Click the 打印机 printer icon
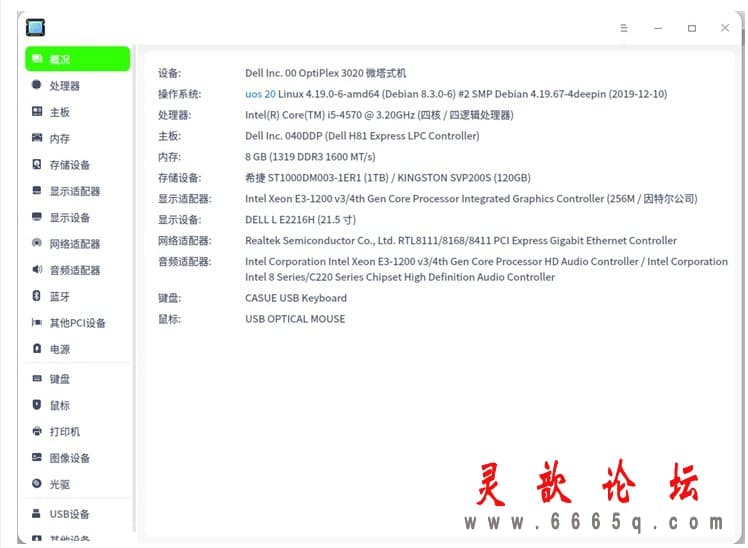Viewport: 748px width, 548px height. click(37, 431)
